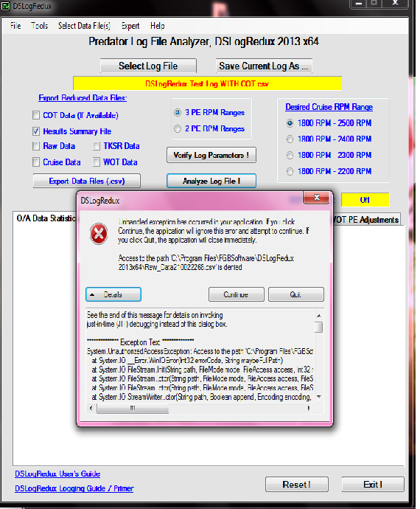This screenshot has height=509, width=420.
Task: Minimize the DSLogRedux main window
Action: (359, 3)
